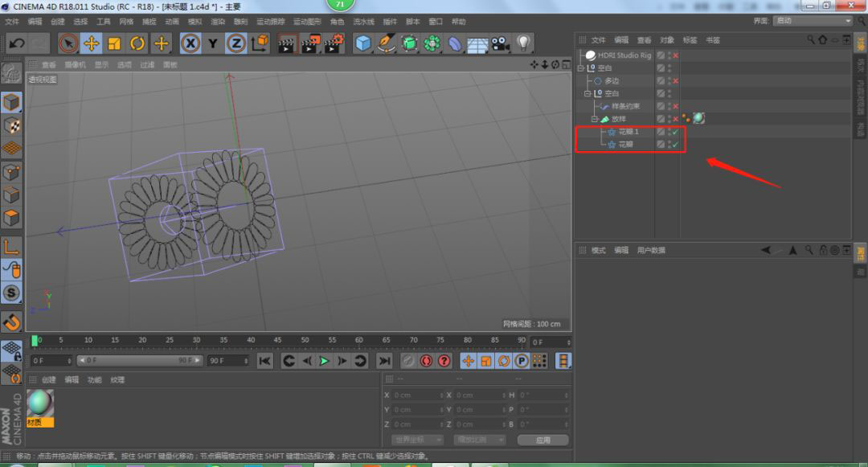This screenshot has height=467, width=868.
Task: Open the 世界坐标 coordinate dropdown
Action: pos(417,440)
